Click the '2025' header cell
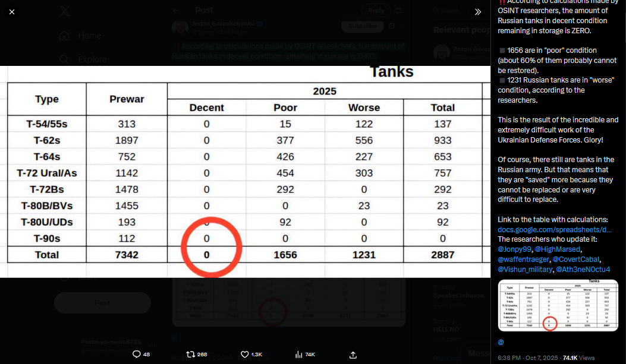Screen dimensions: 626x364 (325, 91)
